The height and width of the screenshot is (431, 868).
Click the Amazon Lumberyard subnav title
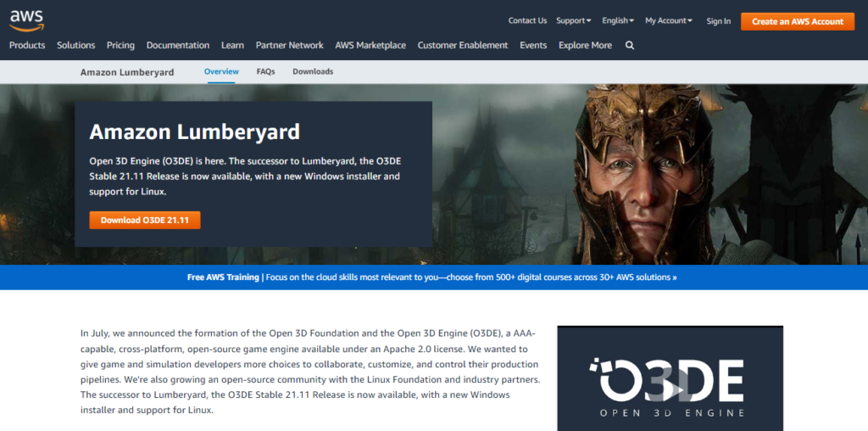pos(127,72)
